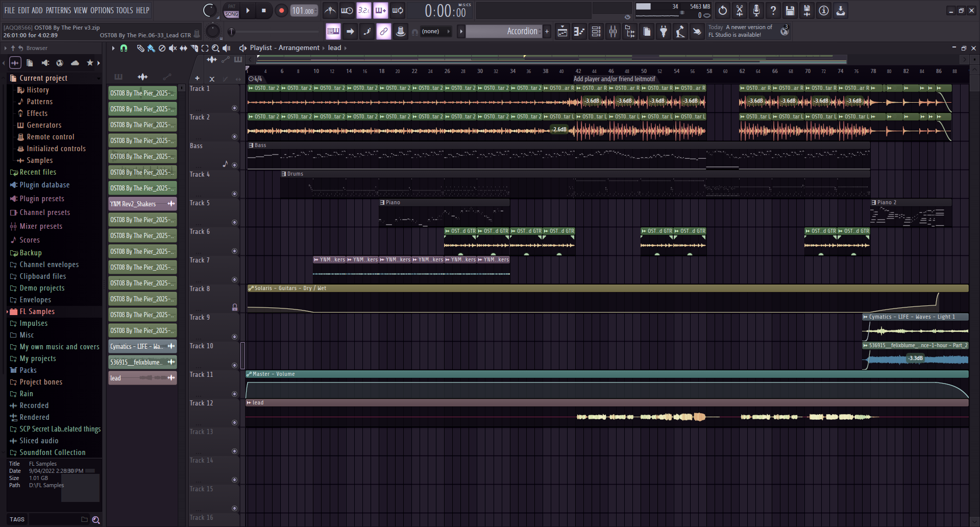980x527 pixels.
Task: Select the Playback preview tool
Action: point(226,48)
